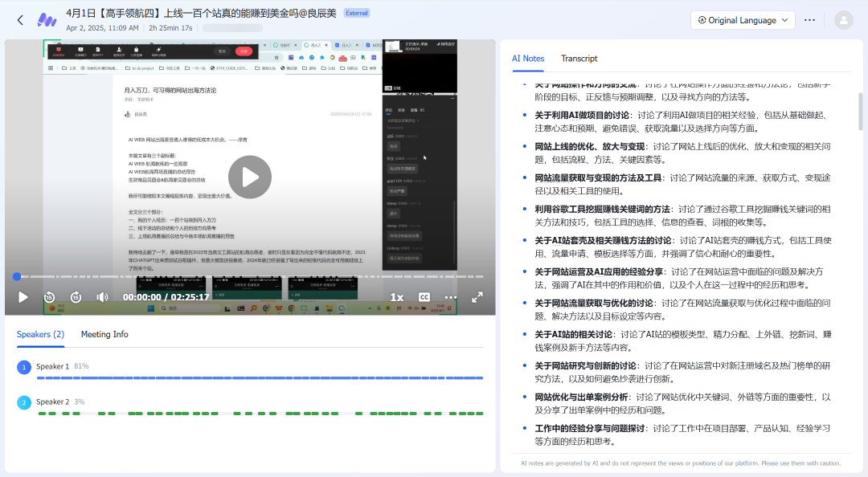868x477 pixels.
Task: Click Speaker 2 avatar badge
Action: tap(24, 402)
